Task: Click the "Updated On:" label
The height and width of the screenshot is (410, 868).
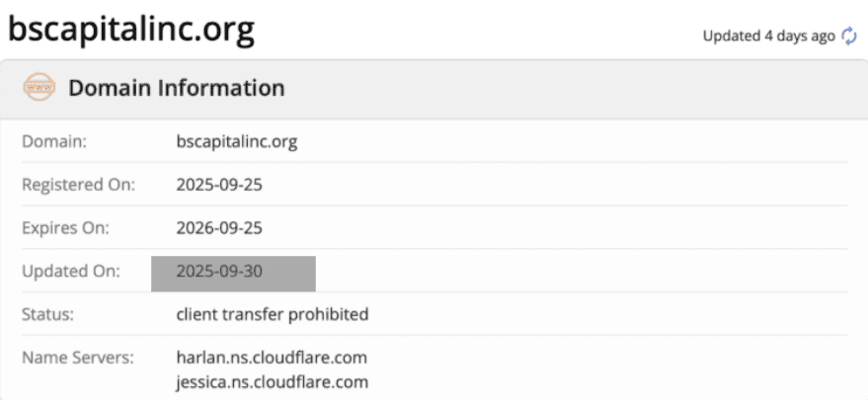Action: [70, 271]
